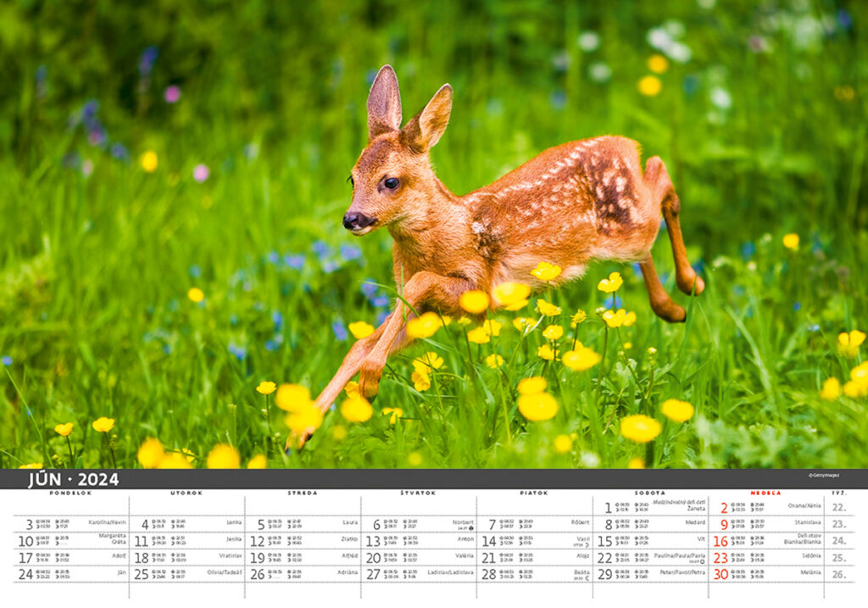This screenshot has width=868, height=608.
Task: Click the sunset icon beside date 4
Action: [x=174, y=521]
